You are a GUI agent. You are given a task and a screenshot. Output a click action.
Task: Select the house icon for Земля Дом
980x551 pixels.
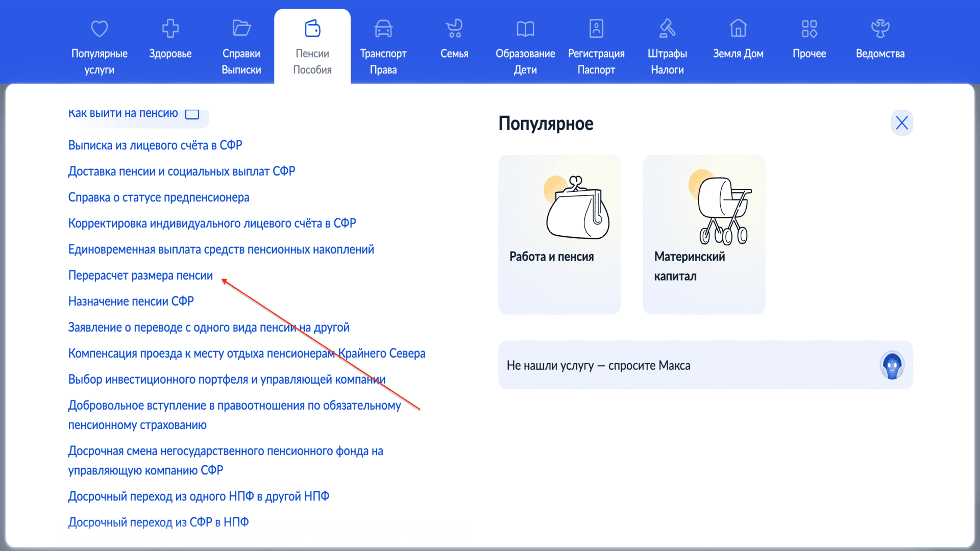click(738, 29)
